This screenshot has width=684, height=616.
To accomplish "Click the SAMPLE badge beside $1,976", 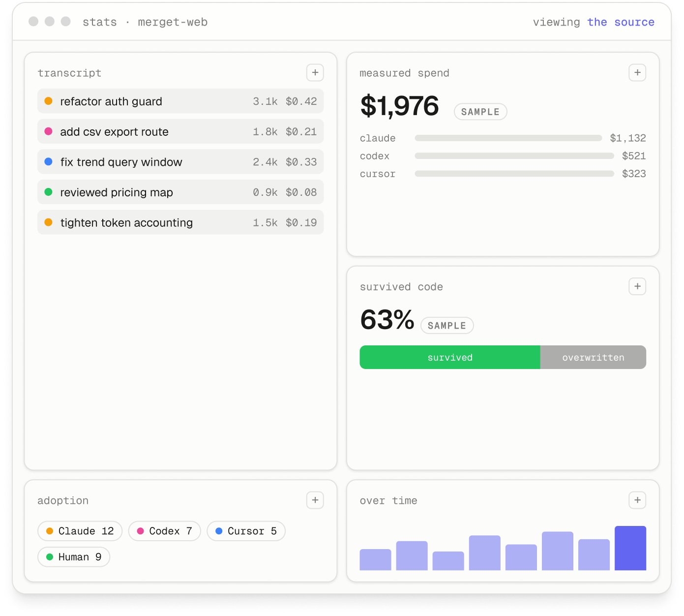I will point(480,112).
